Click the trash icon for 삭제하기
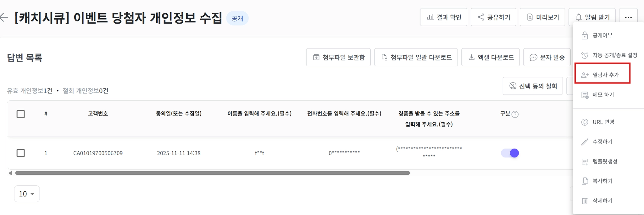644x215 pixels. [x=585, y=201]
